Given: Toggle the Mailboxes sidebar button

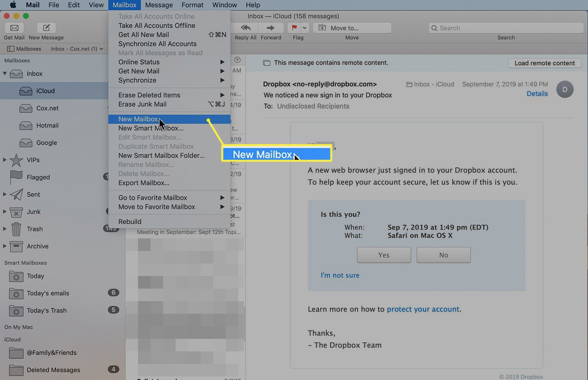Looking at the screenshot, I should [x=24, y=49].
